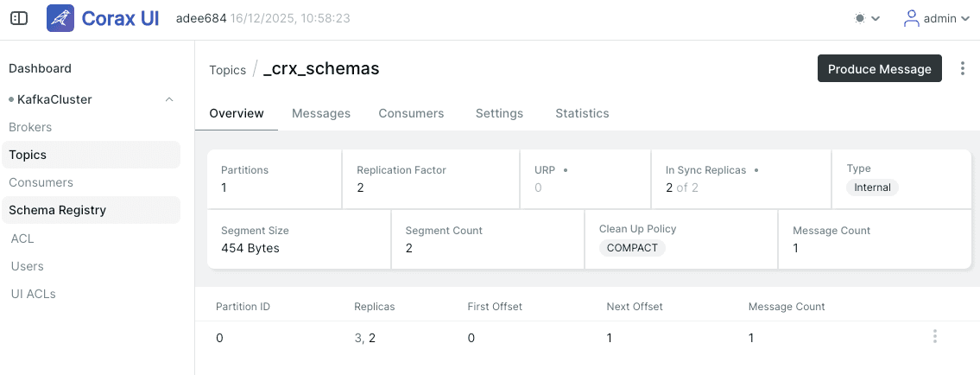Click the 2 of 2 in-sync replicas value
Screen dimensions: 980x375
coord(682,187)
